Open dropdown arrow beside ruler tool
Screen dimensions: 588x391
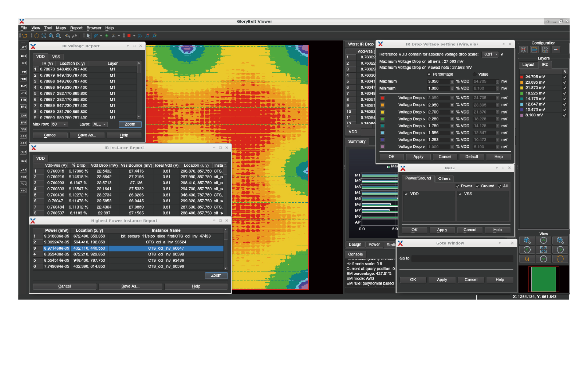coord(101,36)
